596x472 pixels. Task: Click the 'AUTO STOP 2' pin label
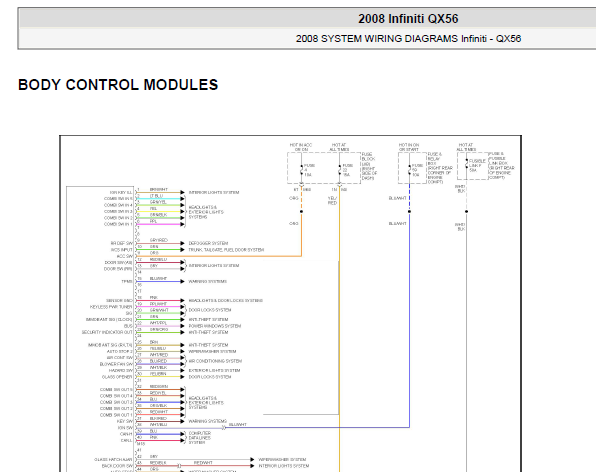pyautogui.click(x=120, y=352)
